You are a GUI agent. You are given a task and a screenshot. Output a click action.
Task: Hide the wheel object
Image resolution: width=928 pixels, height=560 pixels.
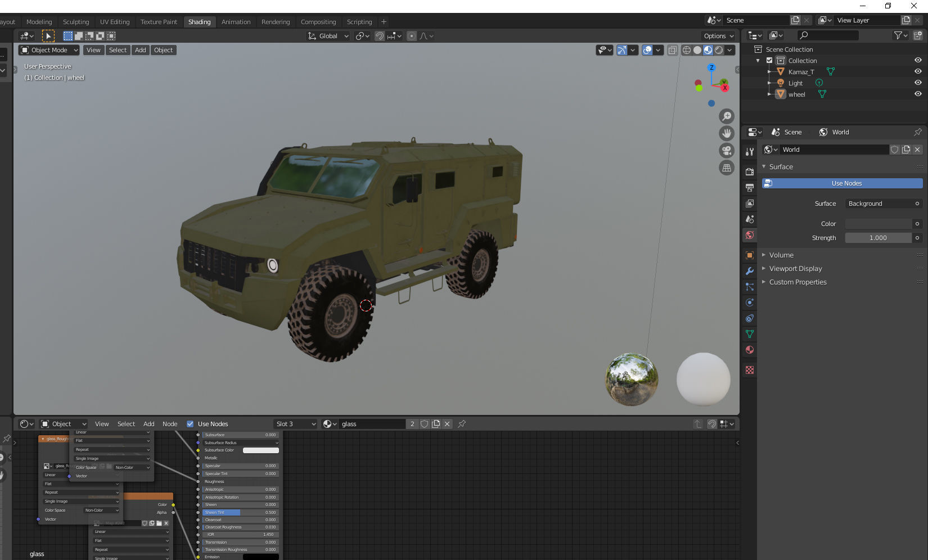[918, 94]
